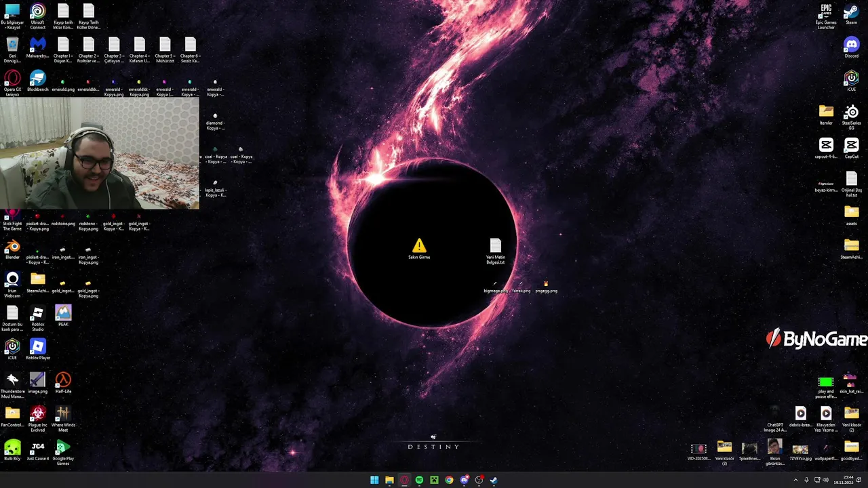Select Dostum bu kanlı para document
Viewport: 868px width, 488px height.
click(12, 318)
